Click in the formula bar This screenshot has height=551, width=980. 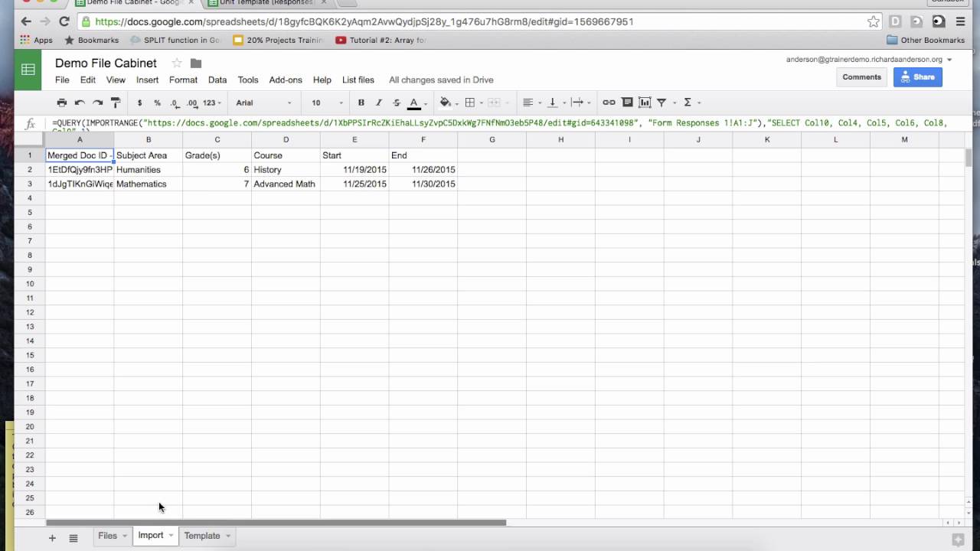click(501, 124)
